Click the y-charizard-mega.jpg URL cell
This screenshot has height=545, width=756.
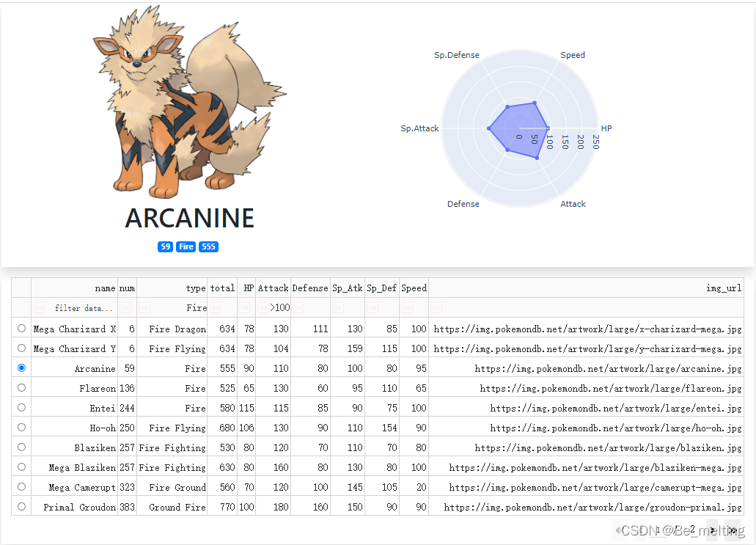(587, 348)
